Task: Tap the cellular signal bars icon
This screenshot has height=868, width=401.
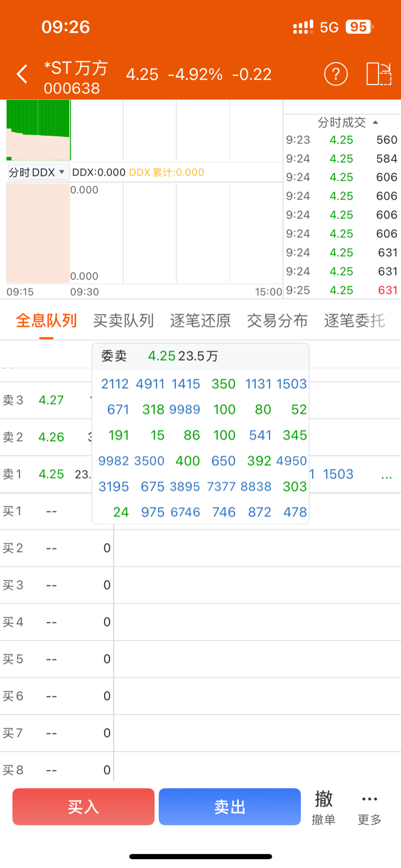Action: coord(303,27)
